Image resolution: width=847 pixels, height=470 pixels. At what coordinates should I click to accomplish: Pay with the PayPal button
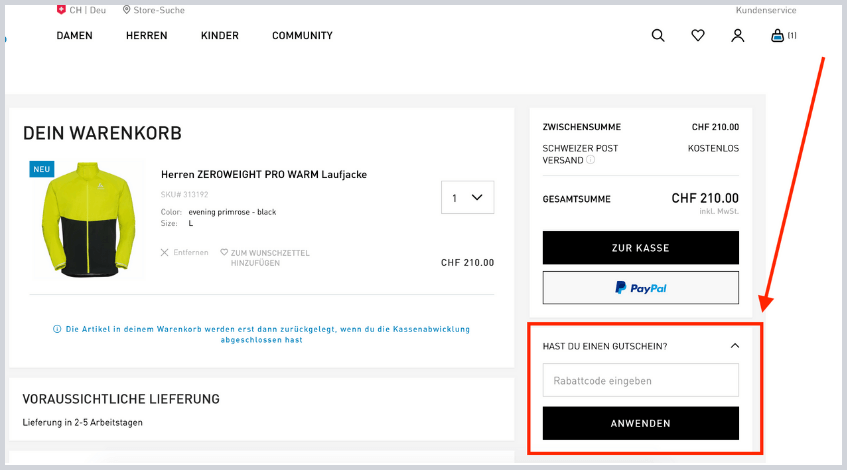point(640,288)
